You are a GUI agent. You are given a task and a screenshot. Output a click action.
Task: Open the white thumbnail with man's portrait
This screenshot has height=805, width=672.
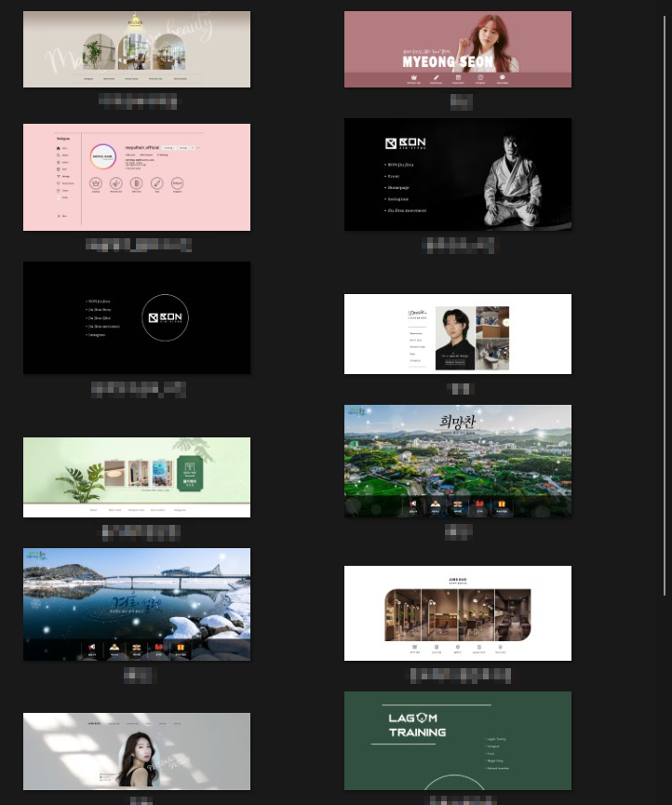457,334
